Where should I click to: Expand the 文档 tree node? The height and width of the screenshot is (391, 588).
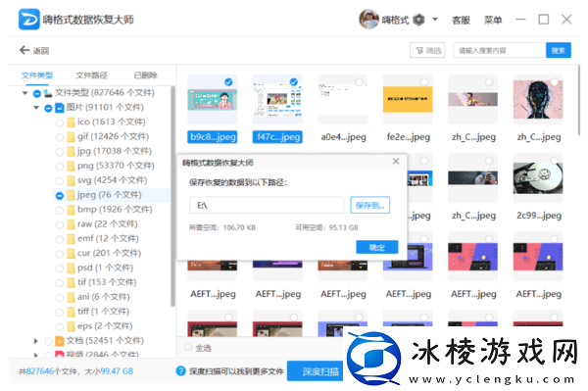pos(36,341)
